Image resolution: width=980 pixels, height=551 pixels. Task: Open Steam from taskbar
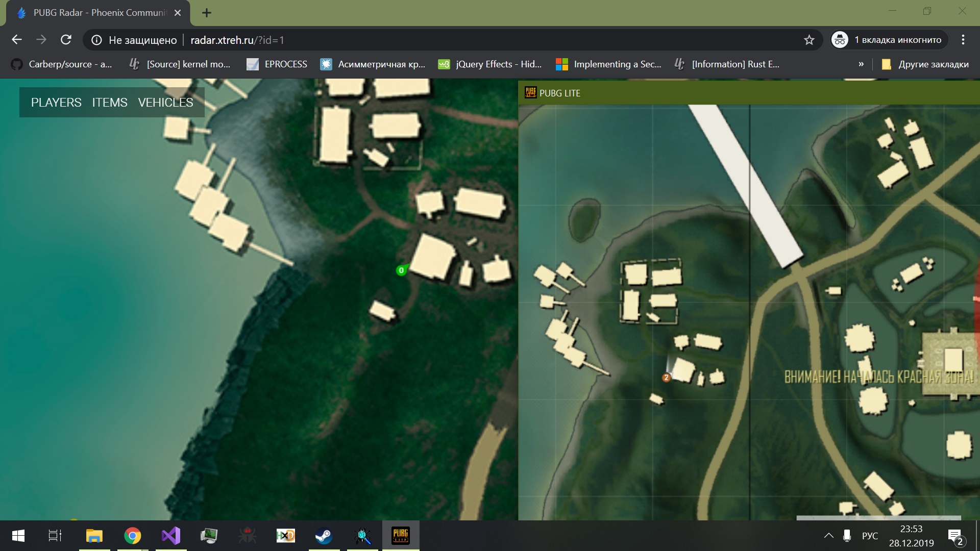coord(324,536)
